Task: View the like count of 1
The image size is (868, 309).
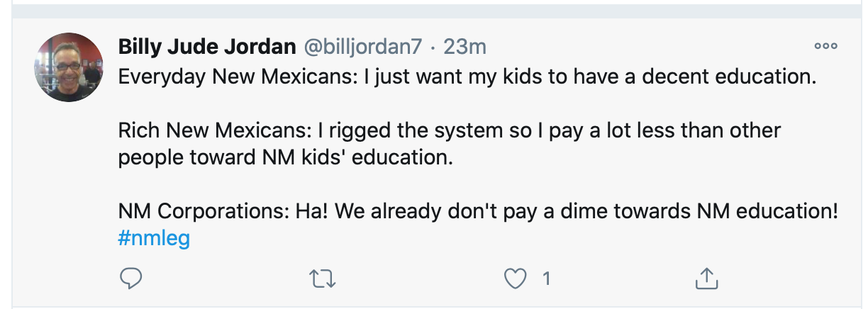Action: [546, 279]
